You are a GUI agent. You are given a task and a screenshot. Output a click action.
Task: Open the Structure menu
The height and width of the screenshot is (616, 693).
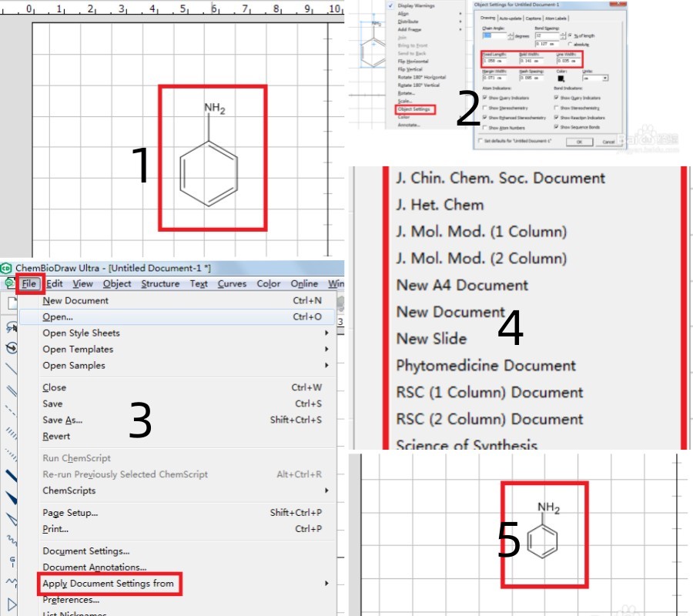pos(160,283)
